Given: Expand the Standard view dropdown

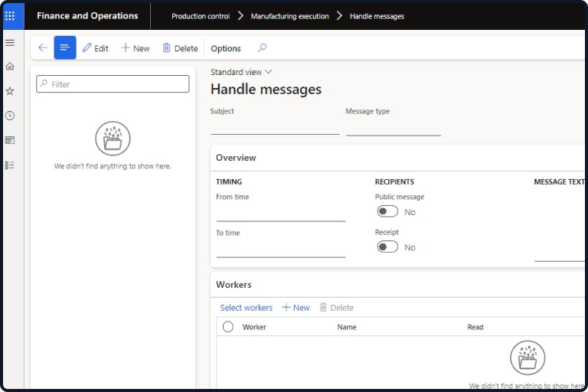Looking at the screenshot, I should click(241, 72).
